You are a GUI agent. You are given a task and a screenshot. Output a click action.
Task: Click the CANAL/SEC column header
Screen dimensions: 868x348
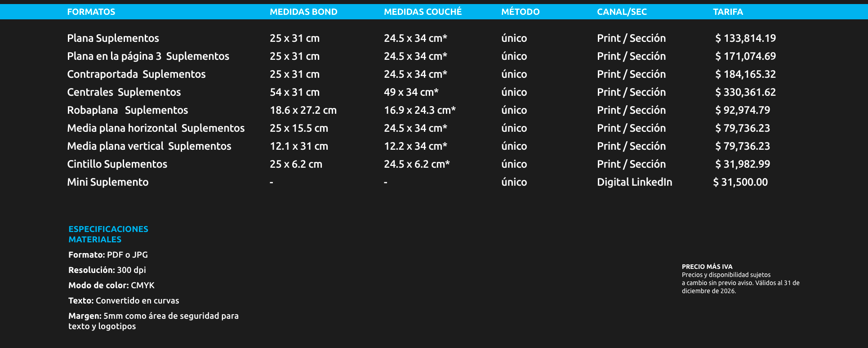click(622, 12)
